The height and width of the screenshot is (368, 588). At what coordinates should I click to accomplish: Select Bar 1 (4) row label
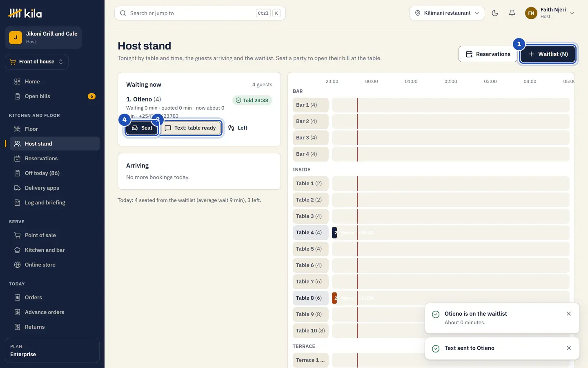click(310, 105)
